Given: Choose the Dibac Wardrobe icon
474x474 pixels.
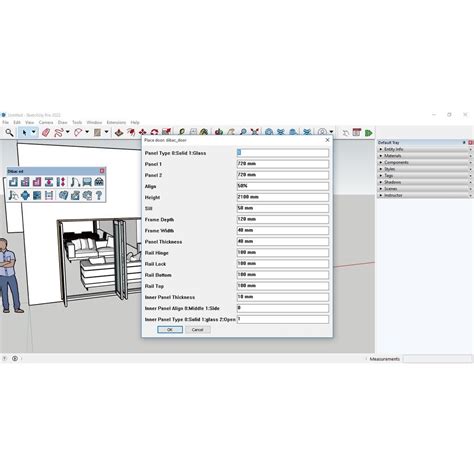Looking at the screenshot, I should [x=99, y=182].
